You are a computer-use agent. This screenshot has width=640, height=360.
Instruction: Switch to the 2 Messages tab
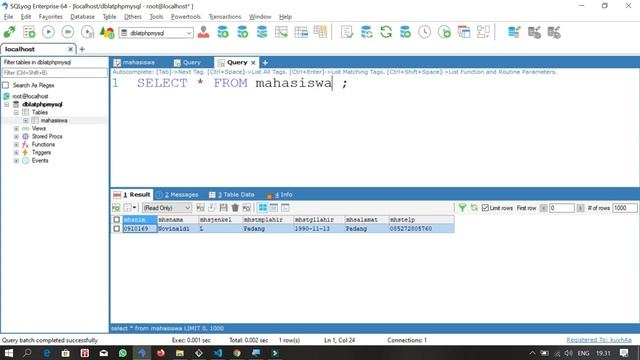pyautogui.click(x=178, y=195)
